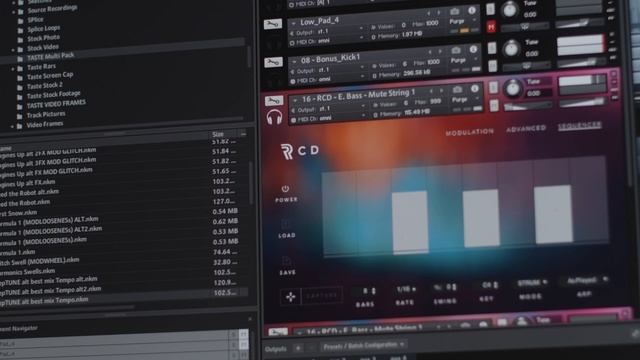Click the headphones icon under RCD wrench
Screen dimensions: 640x360
(274, 117)
